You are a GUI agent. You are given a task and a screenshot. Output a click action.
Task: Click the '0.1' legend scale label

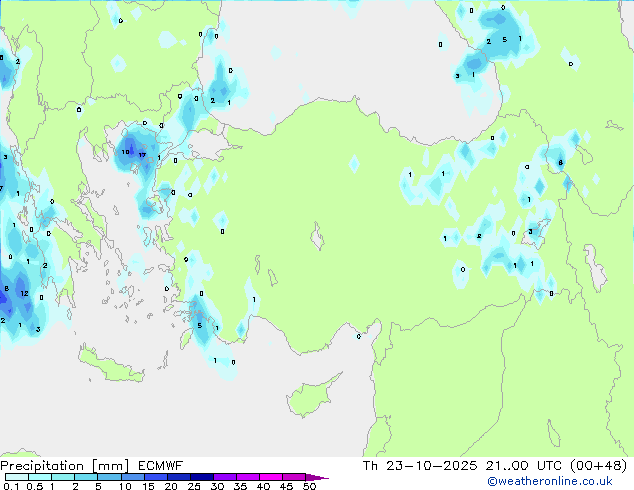[10, 486]
